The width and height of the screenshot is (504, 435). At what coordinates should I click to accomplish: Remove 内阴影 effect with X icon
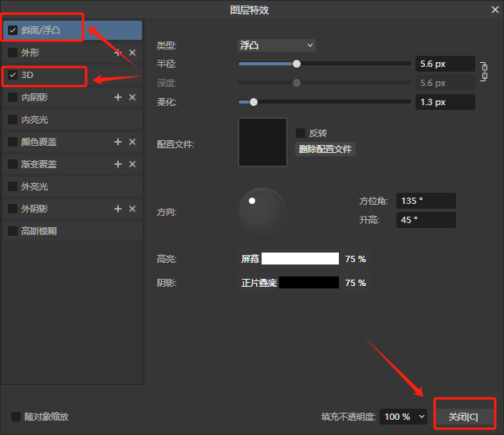click(132, 97)
